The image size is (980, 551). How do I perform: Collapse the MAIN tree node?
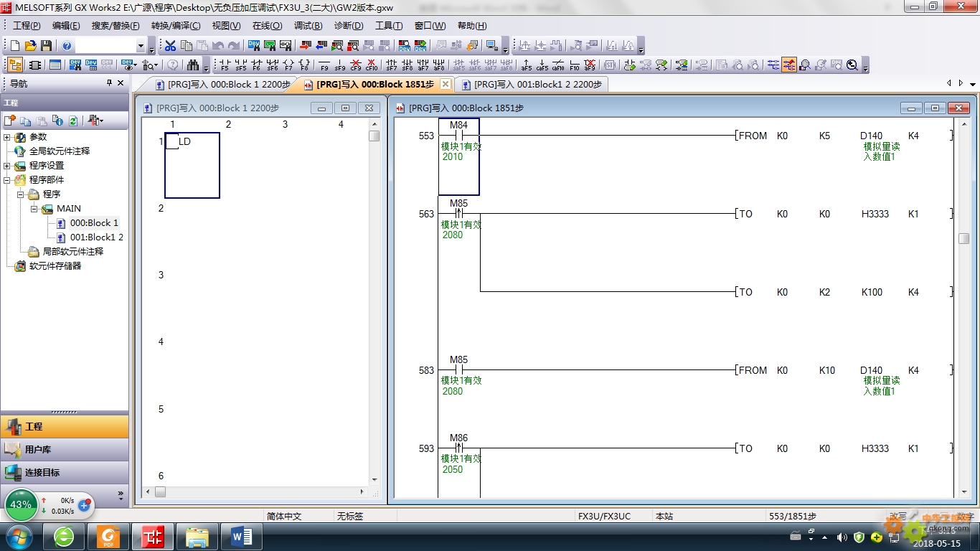click(x=34, y=209)
